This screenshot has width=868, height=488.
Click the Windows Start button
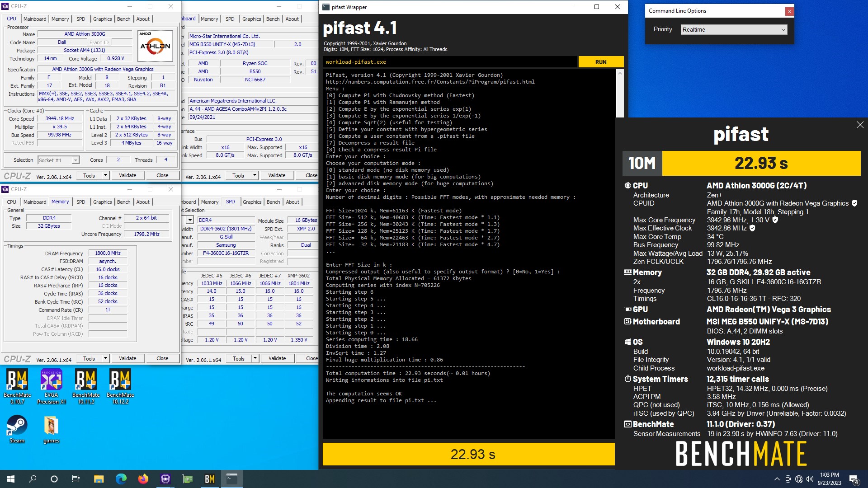click(x=11, y=479)
